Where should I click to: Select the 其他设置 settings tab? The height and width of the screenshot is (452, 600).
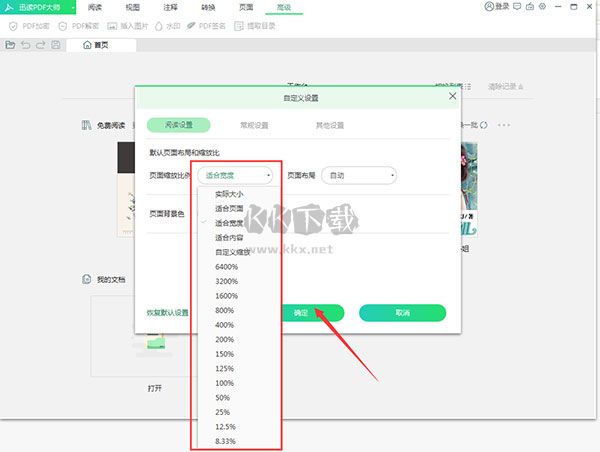(x=329, y=125)
